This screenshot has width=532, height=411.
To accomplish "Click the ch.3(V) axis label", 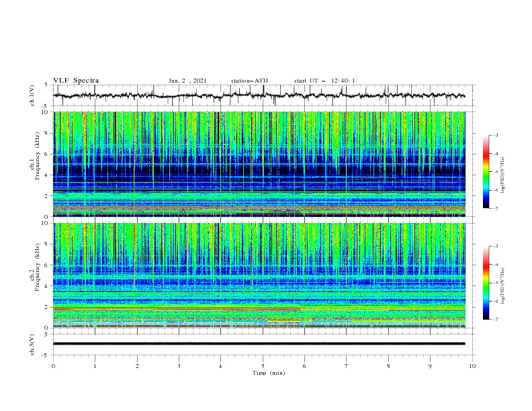I will pyautogui.click(x=32, y=345).
